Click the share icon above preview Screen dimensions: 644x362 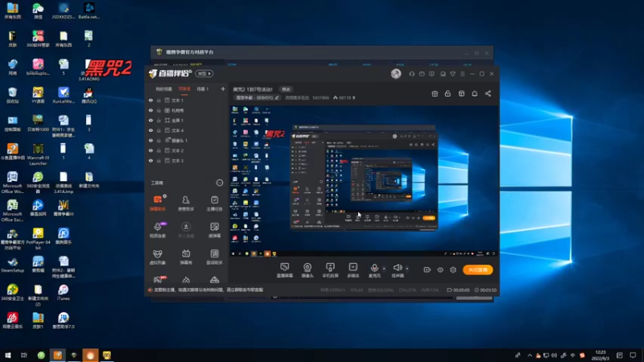coord(488,93)
